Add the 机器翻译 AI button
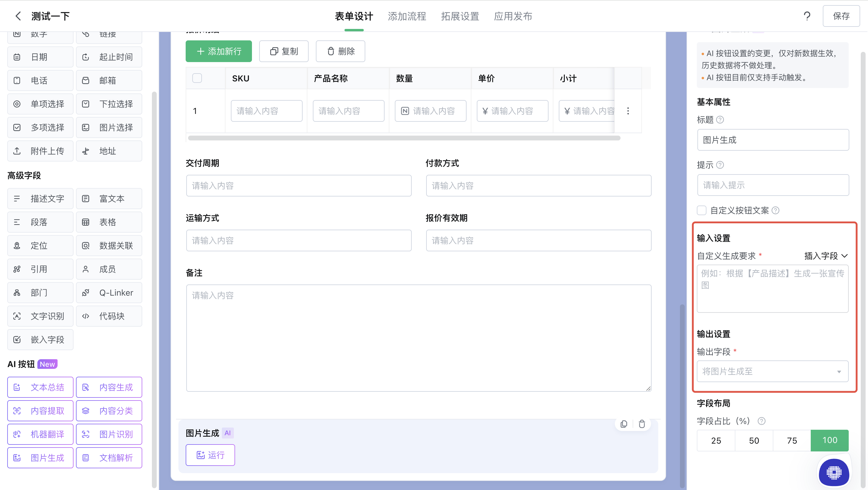Image resolution: width=868 pixels, height=490 pixels. tap(40, 434)
